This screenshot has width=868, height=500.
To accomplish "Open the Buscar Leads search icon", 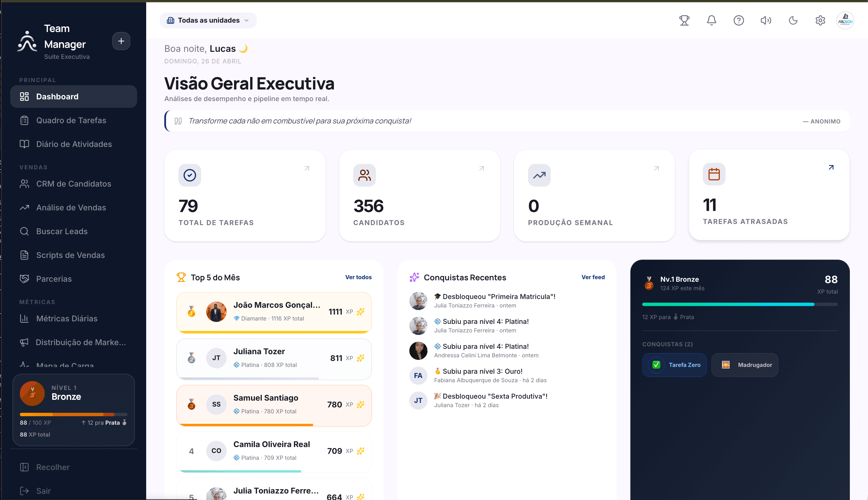I will (x=24, y=232).
